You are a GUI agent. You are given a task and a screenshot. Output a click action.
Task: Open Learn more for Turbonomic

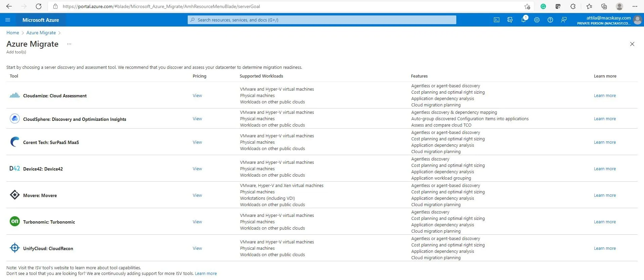[605, 222]
